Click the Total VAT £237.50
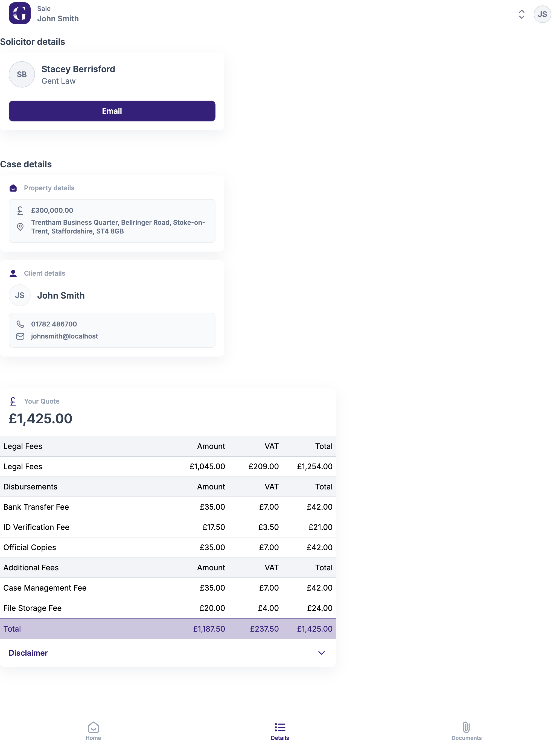 [264, 629]
